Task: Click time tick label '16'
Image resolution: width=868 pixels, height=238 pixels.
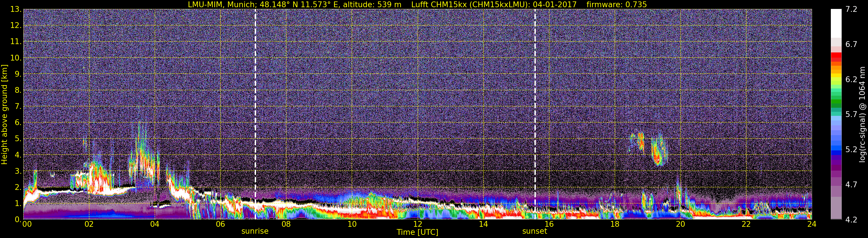Action: (x=549, y=224)
